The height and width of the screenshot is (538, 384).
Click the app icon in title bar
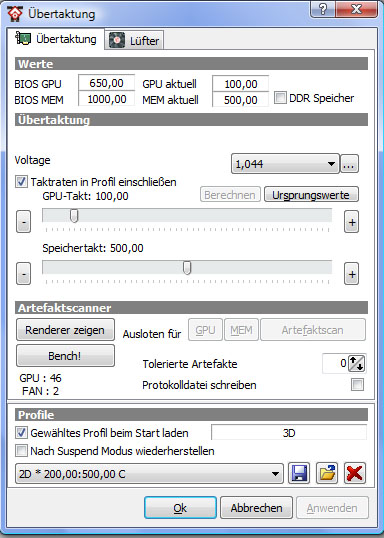(15, 14)
